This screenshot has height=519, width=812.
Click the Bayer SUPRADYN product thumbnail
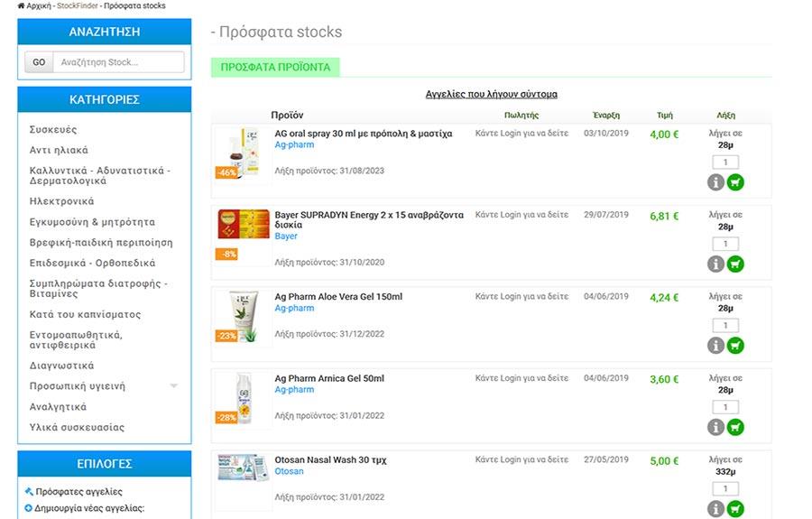244,224
